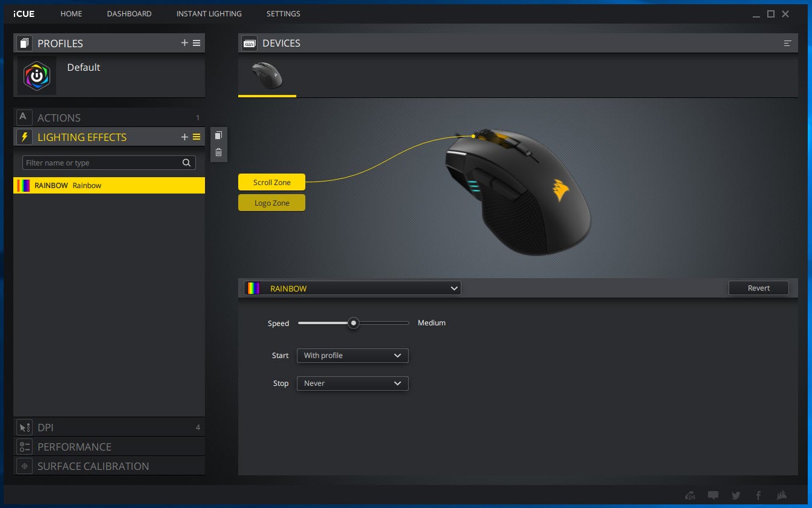The height and width of the screenshot is (508, 812).
Task: Click the Actions 'A' icon
Action: pos(24,117)
